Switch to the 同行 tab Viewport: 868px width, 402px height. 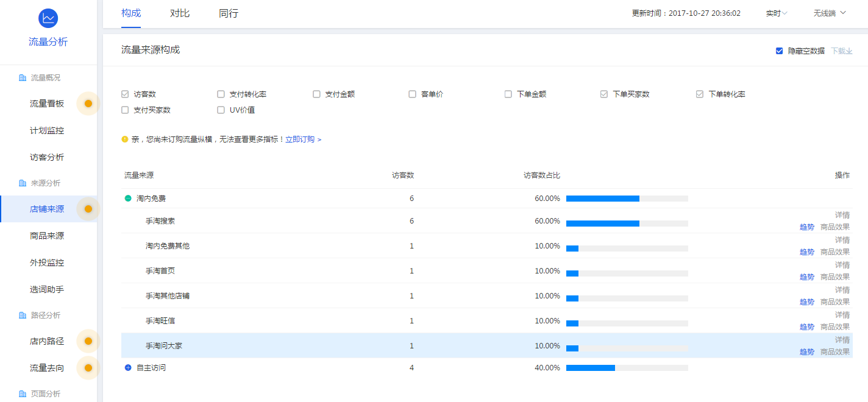pyautogui.click(x=229, y=13)
